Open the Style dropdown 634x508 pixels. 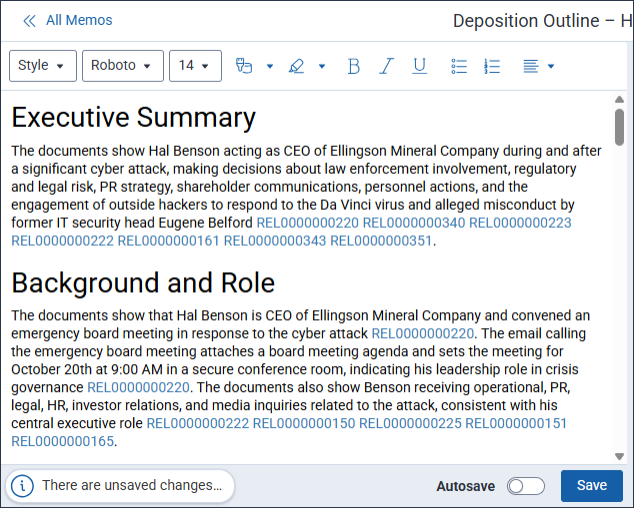point(43,66)
